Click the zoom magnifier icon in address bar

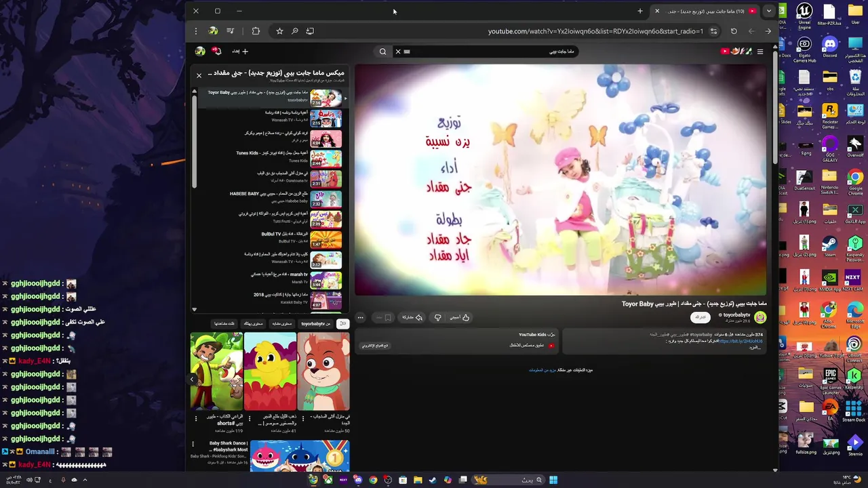point(295,31)
